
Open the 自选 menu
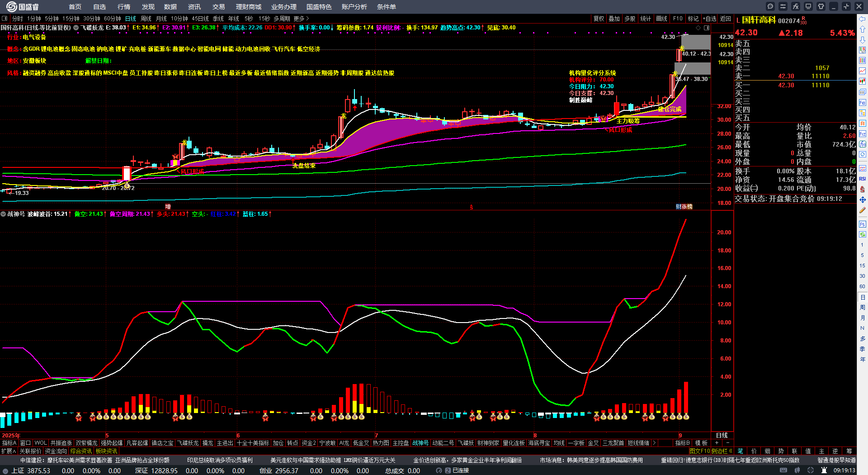99,7
